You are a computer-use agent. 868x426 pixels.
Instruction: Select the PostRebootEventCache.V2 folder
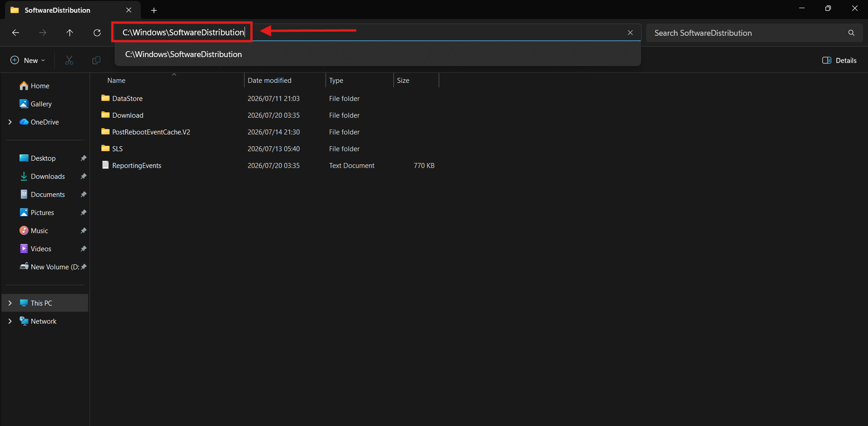[x=151, y=132]
